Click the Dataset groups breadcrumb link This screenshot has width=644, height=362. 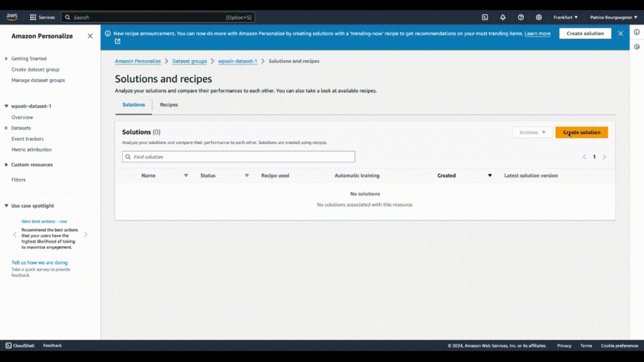(x=189, y=61)
